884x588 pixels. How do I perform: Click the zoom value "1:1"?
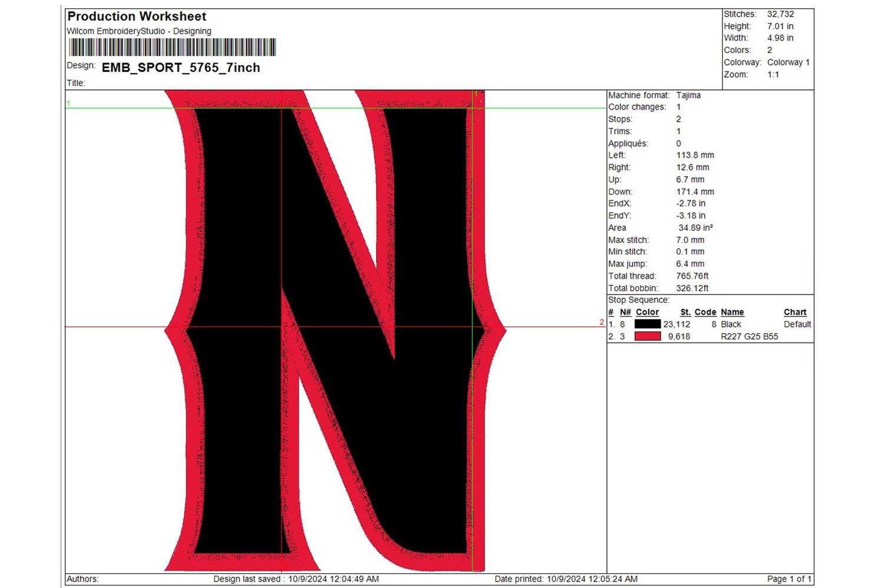tap(773, 75)
